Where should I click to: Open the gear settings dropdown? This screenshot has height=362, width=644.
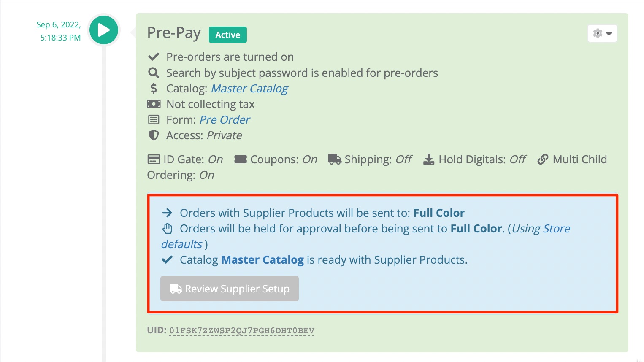602,33
